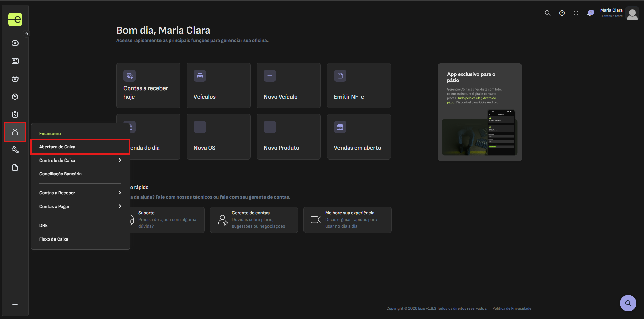
Task: Click the Financeiro menu header
Action: (x=50, y=134)
